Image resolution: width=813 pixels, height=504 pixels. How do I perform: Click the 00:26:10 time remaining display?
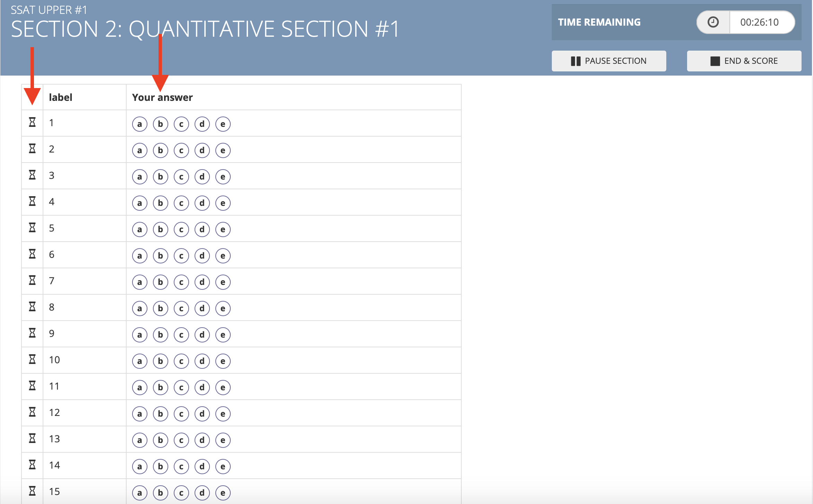point(759,22)
